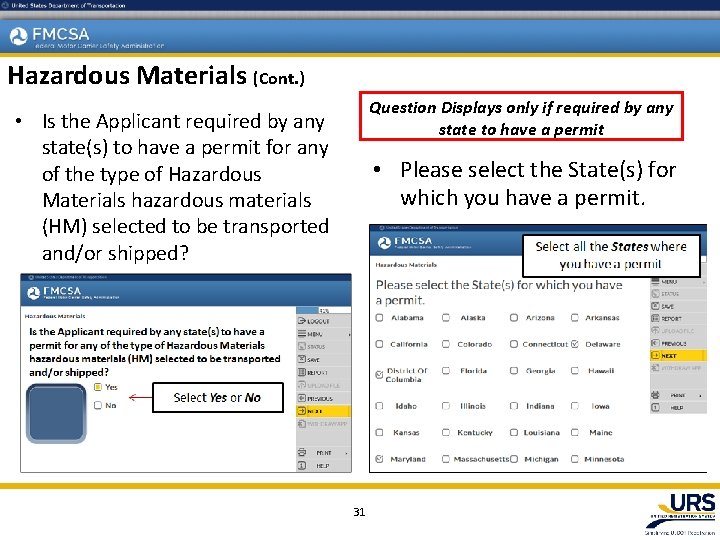Viewport: 720px width, 540px height.
Task: Uncheck the Maryland checkbox
Action: click(x=379, y=459)
